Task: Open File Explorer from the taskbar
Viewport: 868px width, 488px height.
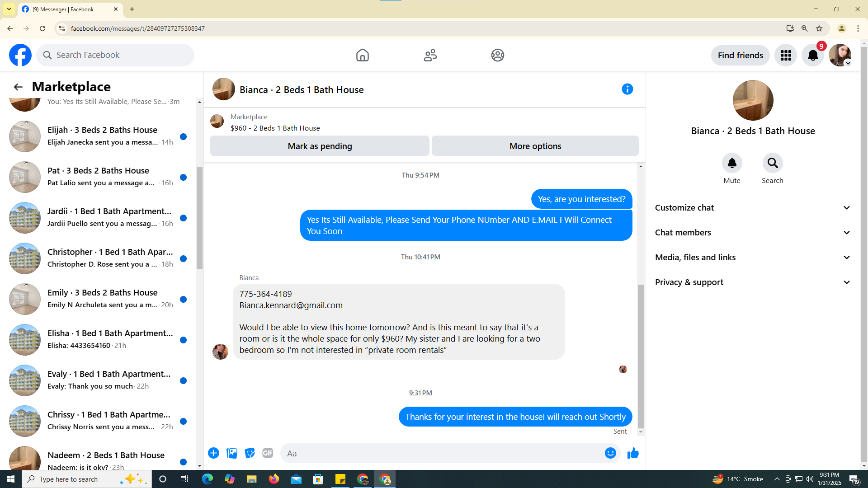Action: [252, 479]
